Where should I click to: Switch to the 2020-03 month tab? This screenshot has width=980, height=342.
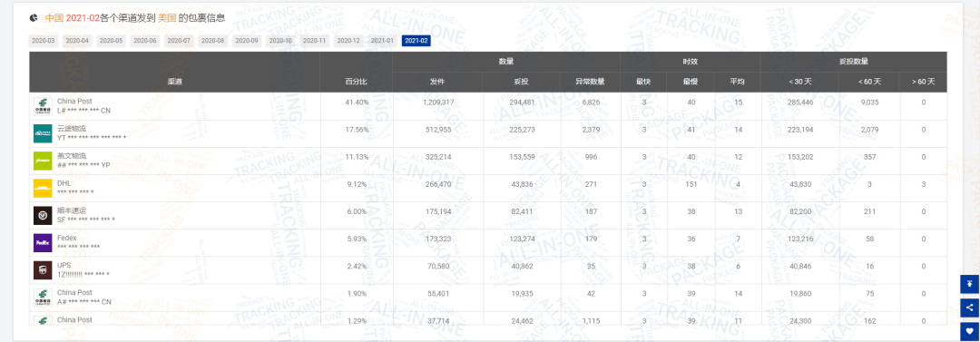(x=44, y=41)
